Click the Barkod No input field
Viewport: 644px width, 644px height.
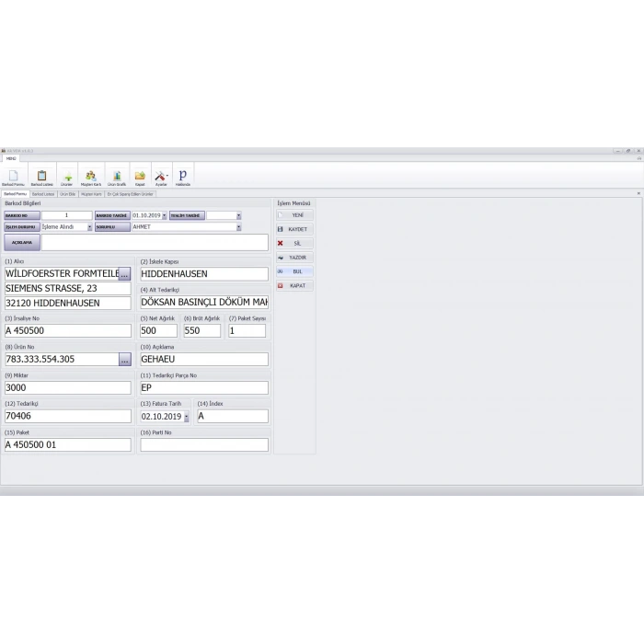(67, 215)
